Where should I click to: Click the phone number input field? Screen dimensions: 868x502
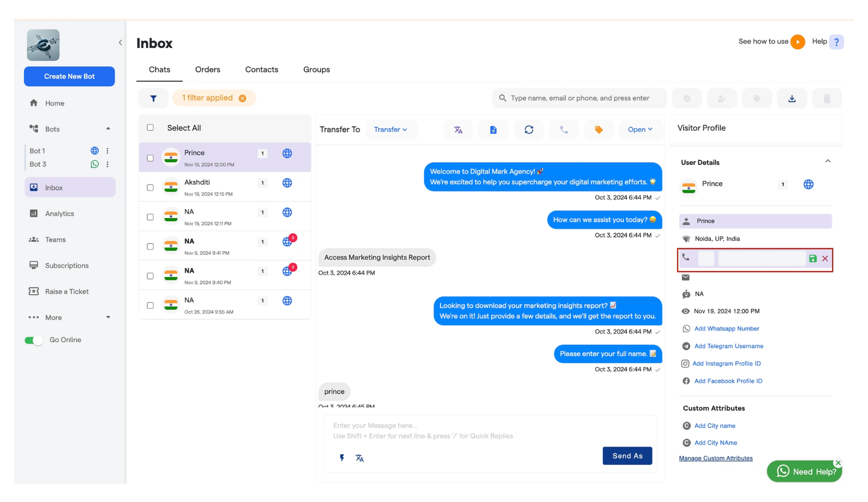pos(761,258)
